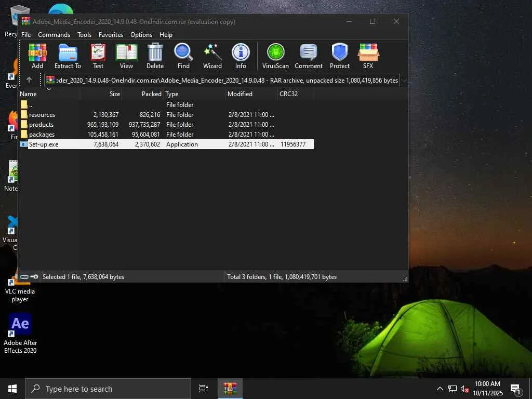532x399 pixels.
Task: Open the Windows Start menu
Action: (x=12, y=389)
